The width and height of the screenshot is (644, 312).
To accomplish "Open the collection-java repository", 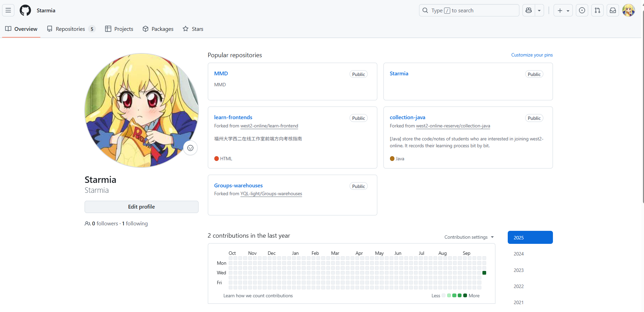I will coord(407,117).
